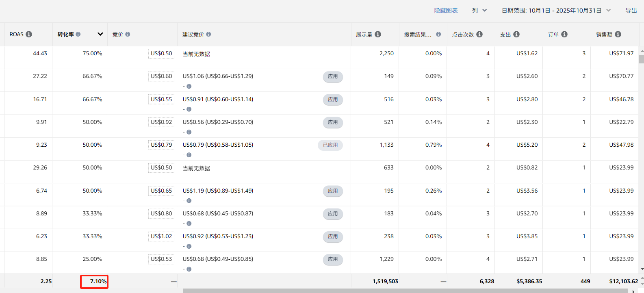Click the info icon next to 竞价 header

[128, 34]
